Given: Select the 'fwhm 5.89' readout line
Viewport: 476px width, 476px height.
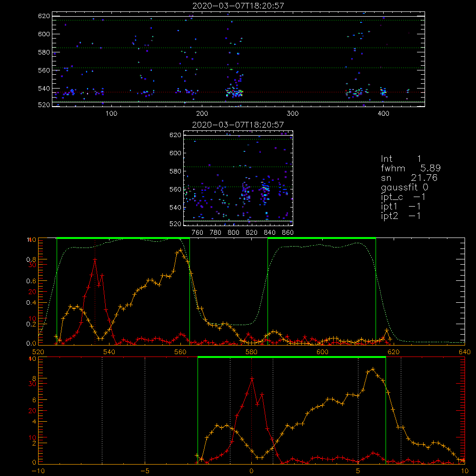Looking at the screenshot, I should 411,168.
